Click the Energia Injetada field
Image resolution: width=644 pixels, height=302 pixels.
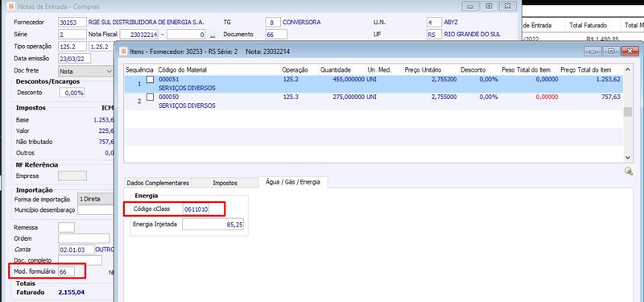[213, 225]
